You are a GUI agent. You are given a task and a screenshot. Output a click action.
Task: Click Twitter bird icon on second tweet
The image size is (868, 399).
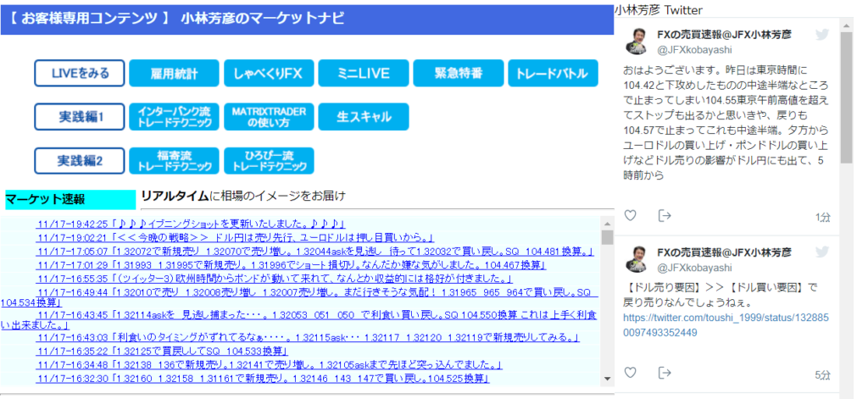(822, 252)
